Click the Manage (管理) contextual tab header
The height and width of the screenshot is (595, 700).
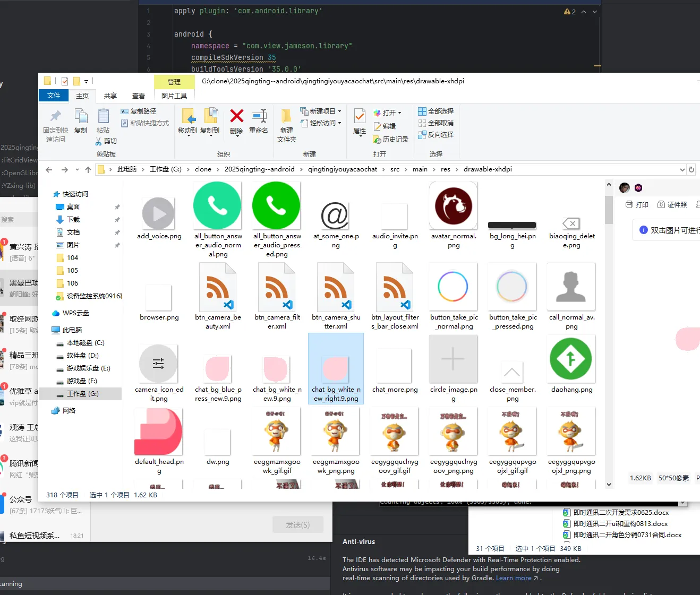(174, 82)
